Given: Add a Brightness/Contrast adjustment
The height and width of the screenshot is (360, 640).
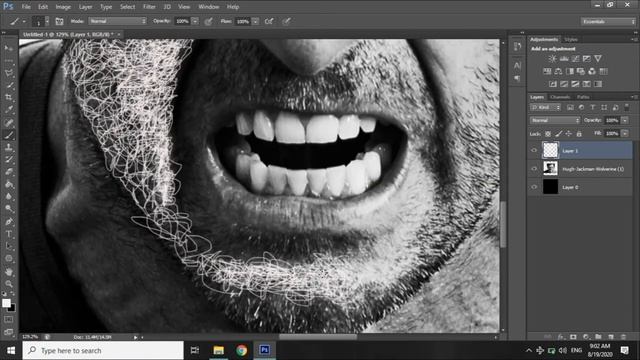Looking at the screenshot, I should (x=552, y=59).
